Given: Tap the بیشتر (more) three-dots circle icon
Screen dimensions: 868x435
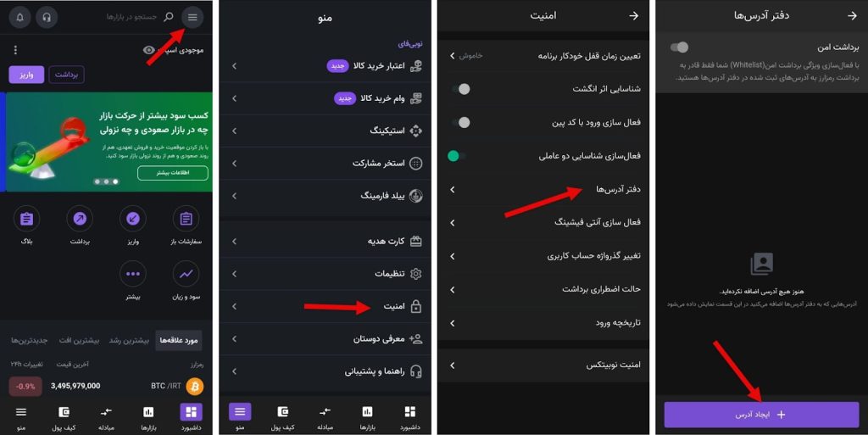Looking at the screenshot, I should pos(133,274).
